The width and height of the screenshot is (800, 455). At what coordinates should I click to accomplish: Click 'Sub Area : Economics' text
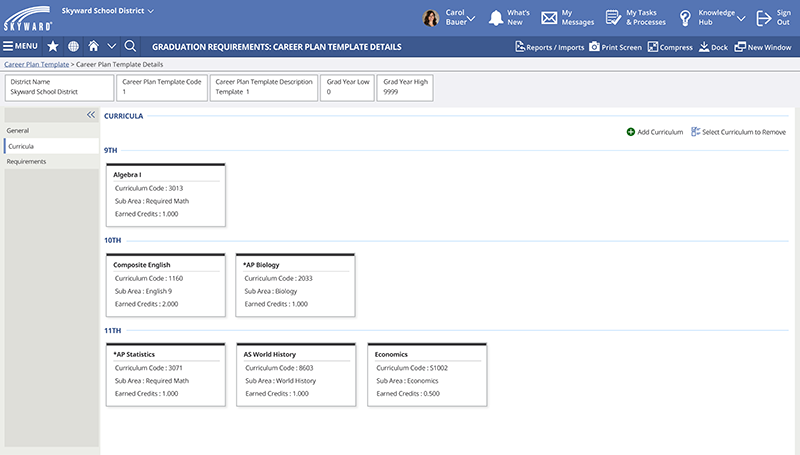pos(407,381)
